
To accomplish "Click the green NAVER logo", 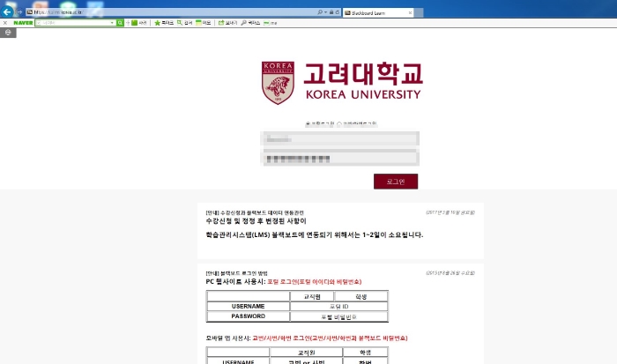I will pyautogui.click(x=23, y=23).
